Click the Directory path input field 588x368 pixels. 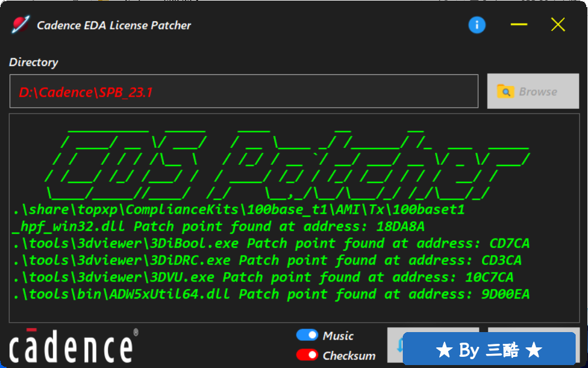pyautogui.click(x=244, y=91)
